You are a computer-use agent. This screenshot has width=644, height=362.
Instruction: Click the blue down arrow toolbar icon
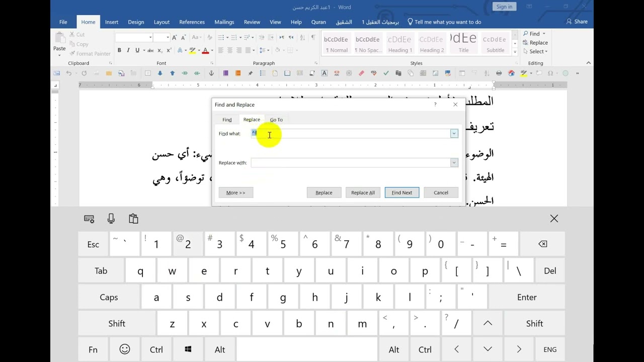(160, 73)
